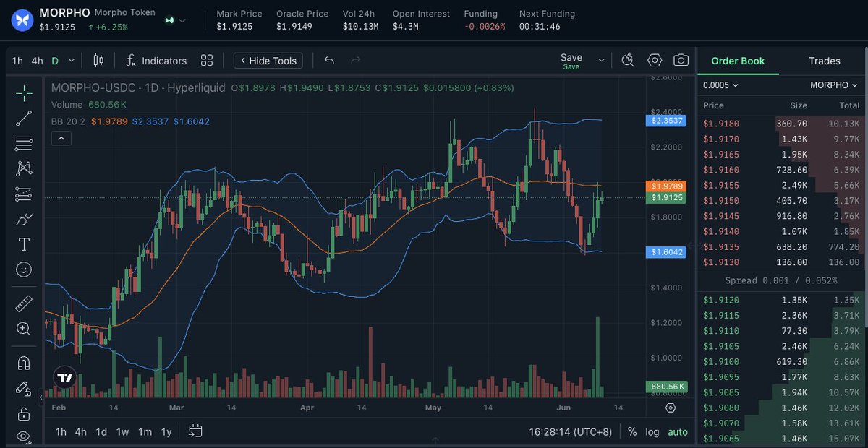
Task: Expand the MORPHO market selector dropdown
Action: tap(182, 20)
